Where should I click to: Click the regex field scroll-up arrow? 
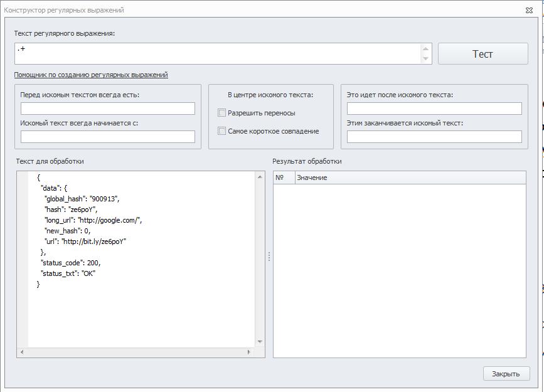coord(425,49)
